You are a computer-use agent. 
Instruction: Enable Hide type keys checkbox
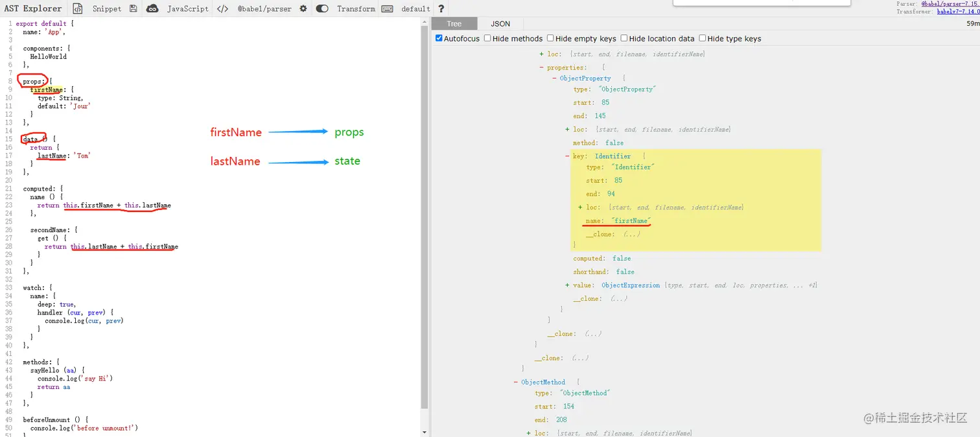coord(703,38)
